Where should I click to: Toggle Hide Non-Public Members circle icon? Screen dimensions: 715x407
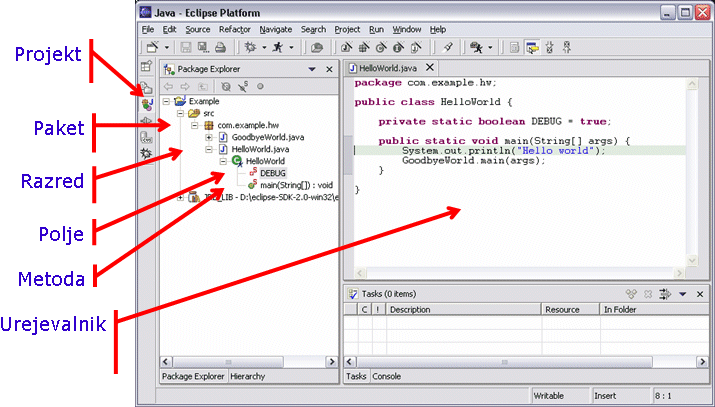coord(260,86)
